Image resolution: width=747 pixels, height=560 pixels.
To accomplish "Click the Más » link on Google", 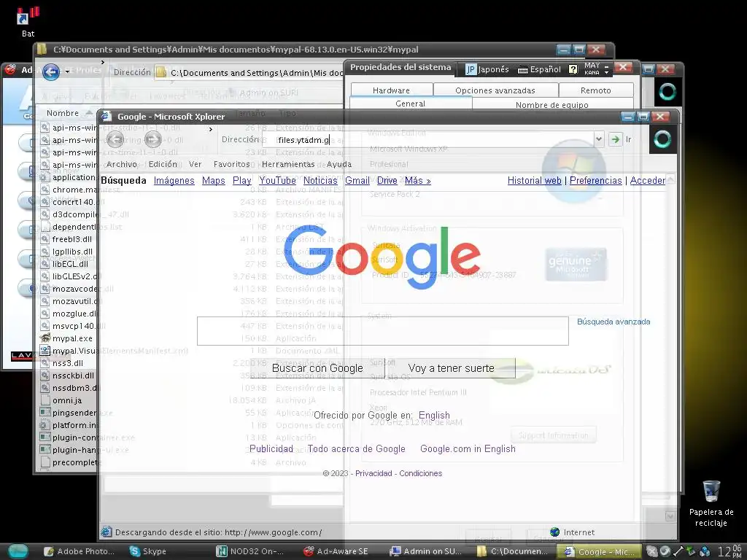I will [418, 181].
